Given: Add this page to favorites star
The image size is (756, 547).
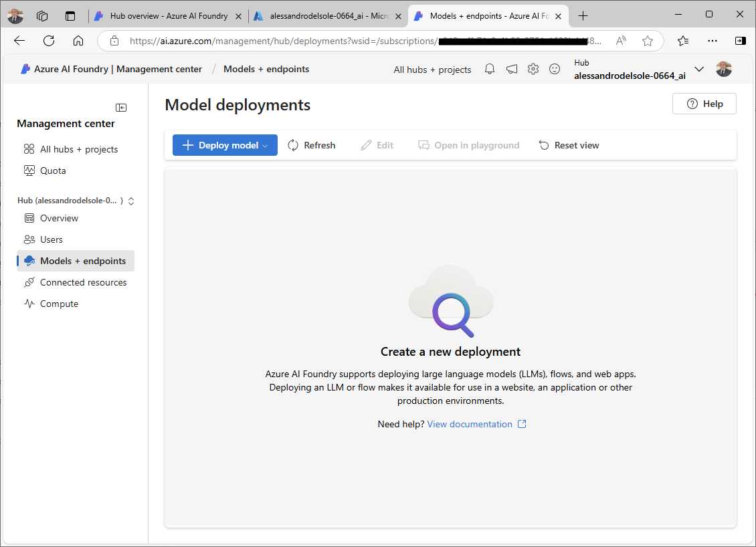Looking at the screenshot, I should pos(648,41).
